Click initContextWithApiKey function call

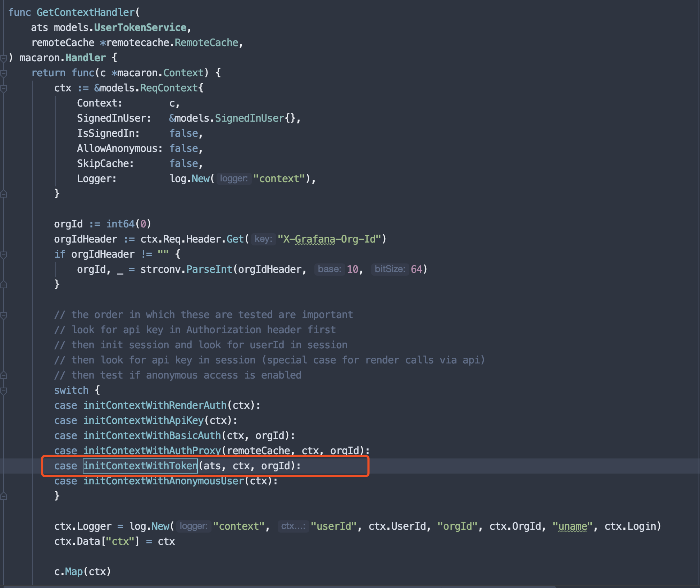143,420
